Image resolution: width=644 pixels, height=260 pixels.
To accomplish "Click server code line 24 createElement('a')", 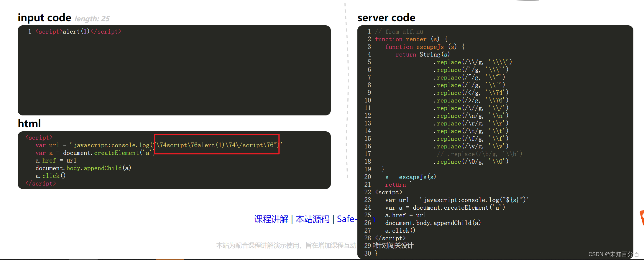I will click(x=445, y=208).
